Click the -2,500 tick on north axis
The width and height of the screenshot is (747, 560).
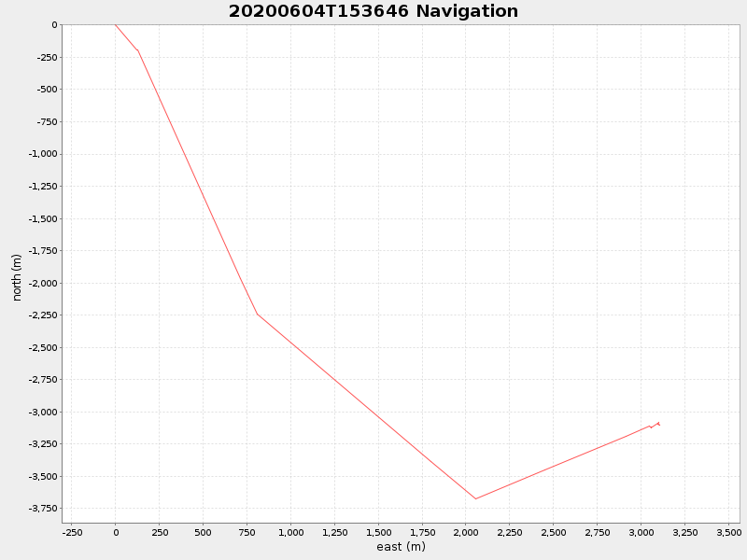43,347
